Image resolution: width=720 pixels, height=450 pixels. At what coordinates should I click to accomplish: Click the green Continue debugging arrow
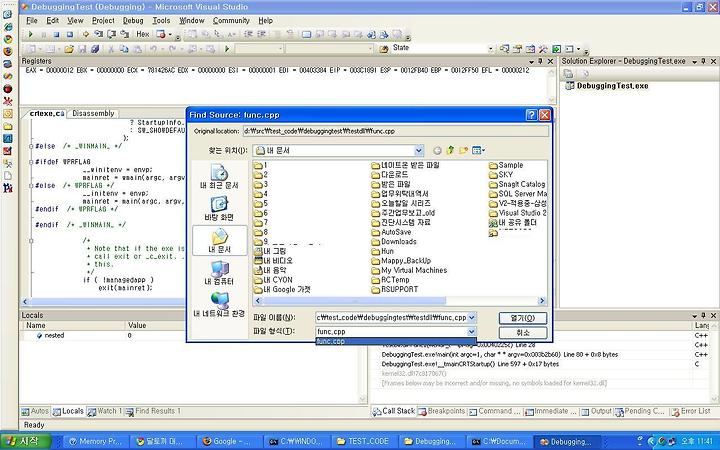(31, 34)
